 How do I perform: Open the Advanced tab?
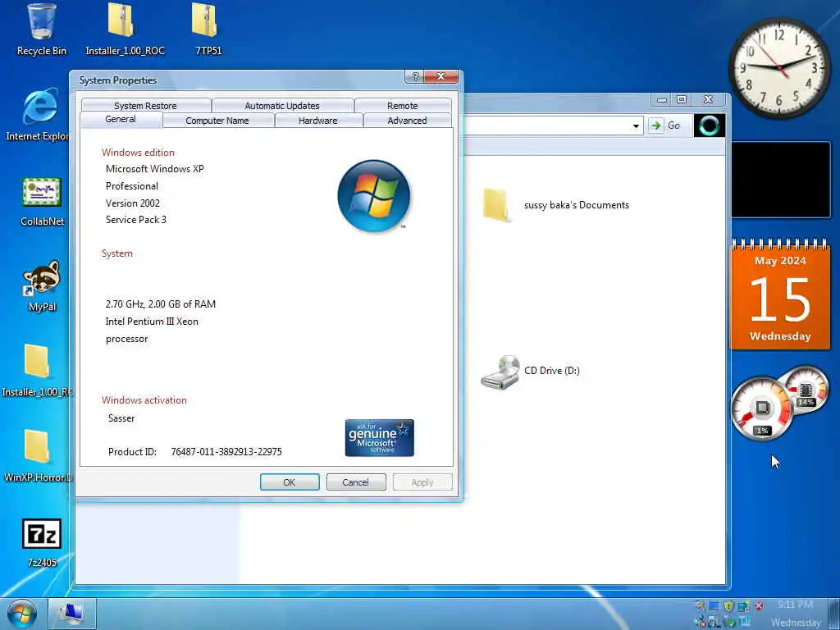point(407,121)
